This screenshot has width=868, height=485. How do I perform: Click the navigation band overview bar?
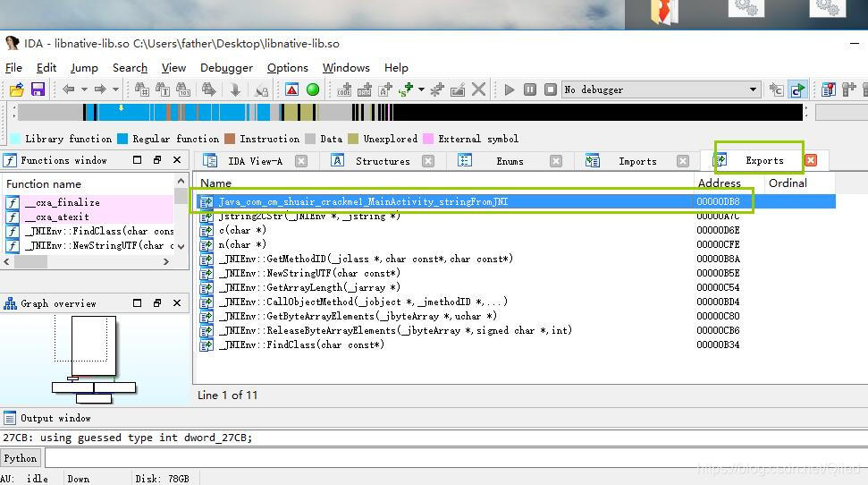point(410,113)
